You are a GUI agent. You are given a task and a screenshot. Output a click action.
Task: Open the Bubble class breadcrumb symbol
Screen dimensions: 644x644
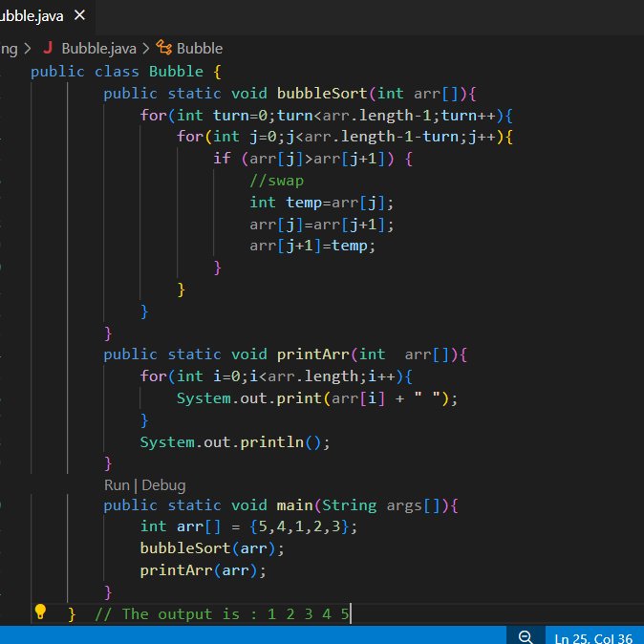pyautogui.click(x=200, y=49)
